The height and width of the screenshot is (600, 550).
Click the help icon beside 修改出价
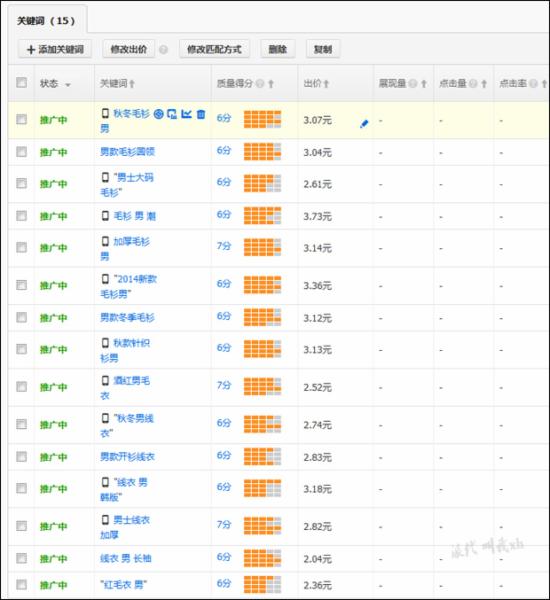click(x=163, y=49)
